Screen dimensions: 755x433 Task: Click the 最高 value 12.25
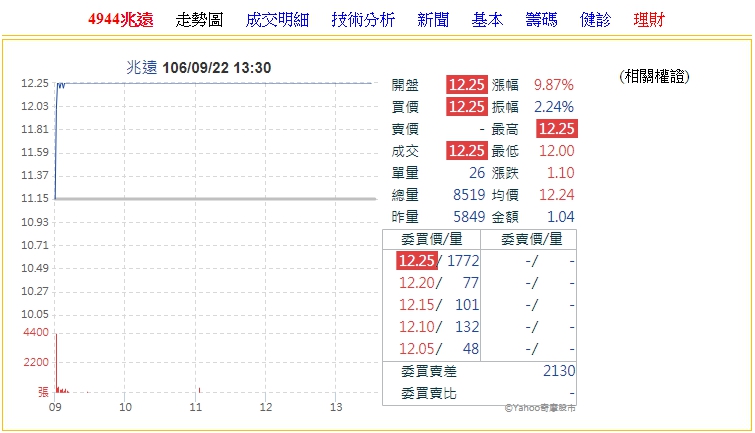coord(557,129)
